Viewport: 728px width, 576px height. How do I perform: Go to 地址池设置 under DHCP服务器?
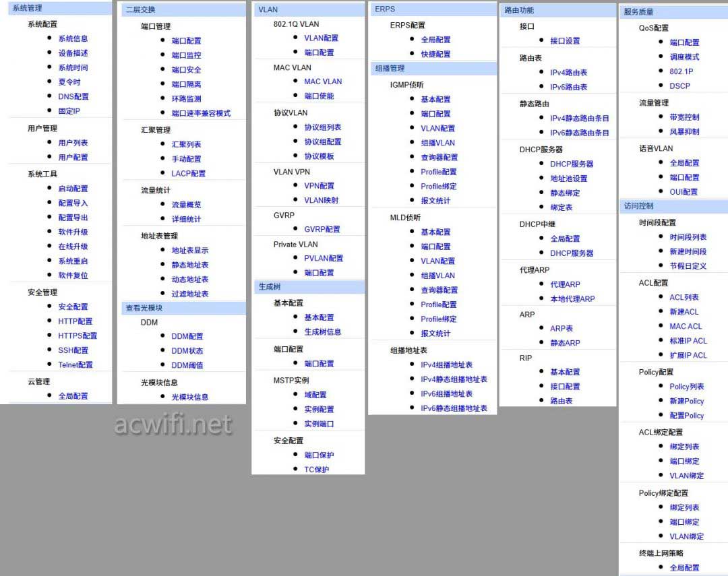(x=568, y=179)
